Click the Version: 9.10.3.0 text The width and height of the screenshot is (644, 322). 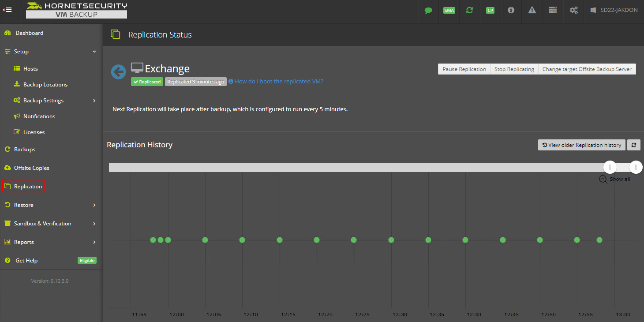[50, 281]
